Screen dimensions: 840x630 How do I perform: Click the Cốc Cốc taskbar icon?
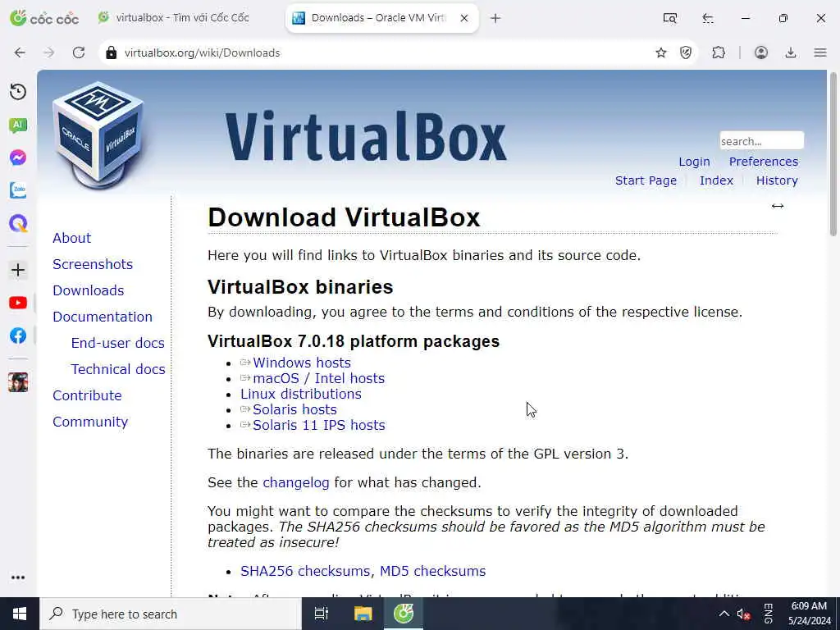404,614
